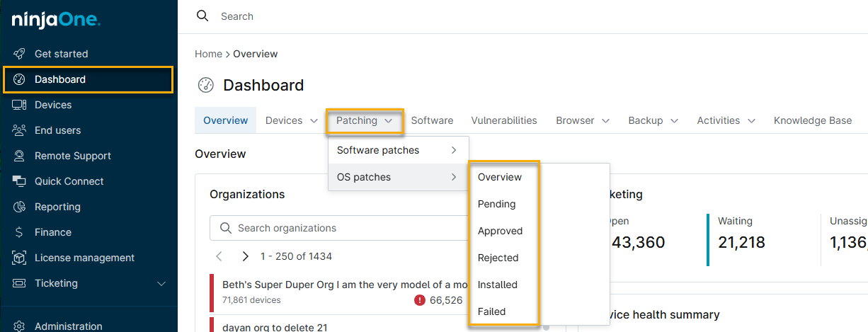Expand the Browser tab dropdown
The height and width of the screenshot is (332, 868).
[605, 121]
